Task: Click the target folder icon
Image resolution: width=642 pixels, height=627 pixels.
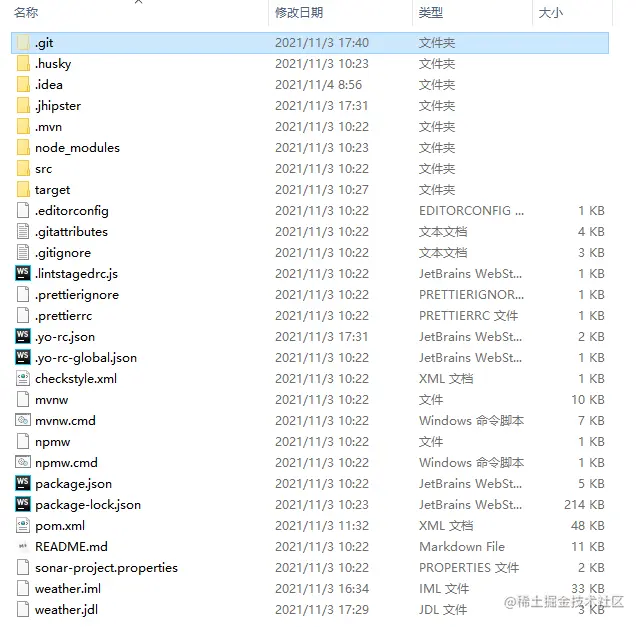Action: (23, 190)
